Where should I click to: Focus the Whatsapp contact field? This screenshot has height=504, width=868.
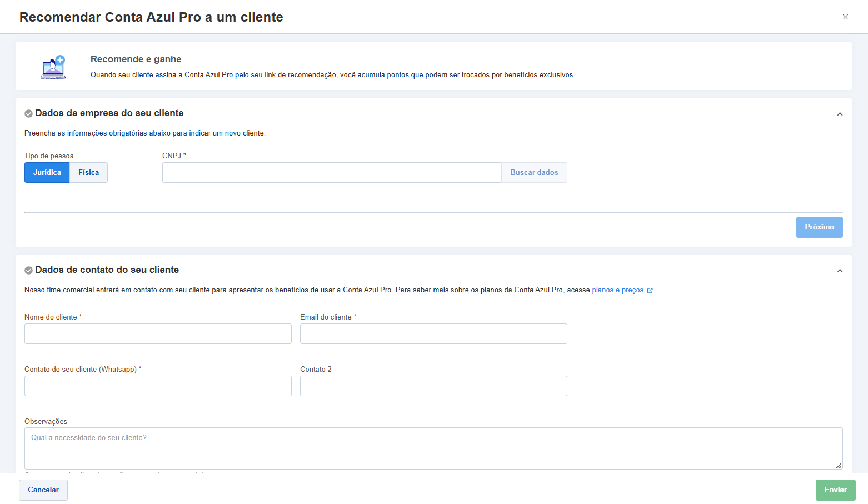tap(158, 386)
